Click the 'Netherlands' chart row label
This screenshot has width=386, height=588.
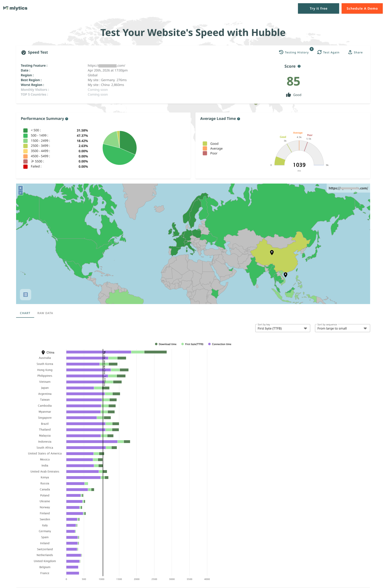(x=45, y=555)
